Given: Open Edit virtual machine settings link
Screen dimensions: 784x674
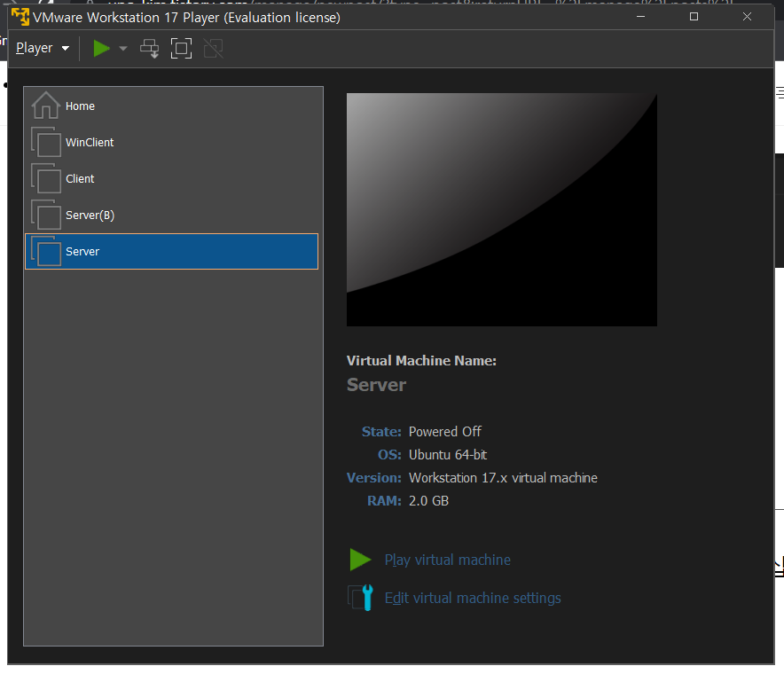Looking at the screenshot, I should [x=473, y=598].
